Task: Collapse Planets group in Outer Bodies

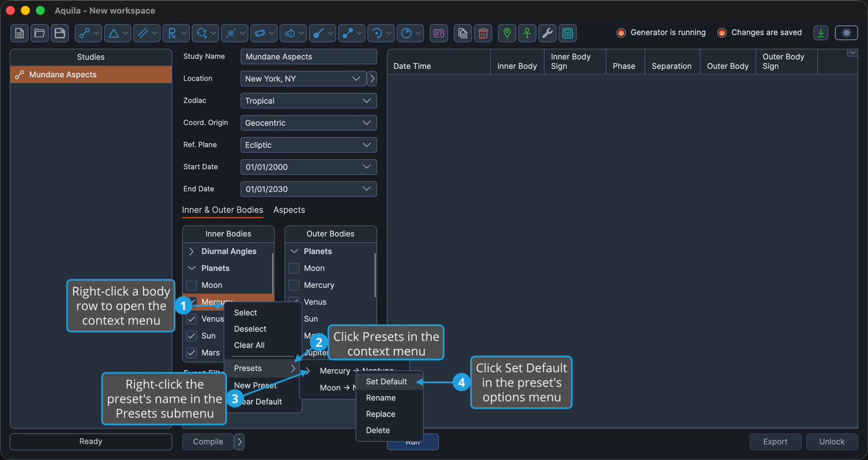Action: coord(294,251)
